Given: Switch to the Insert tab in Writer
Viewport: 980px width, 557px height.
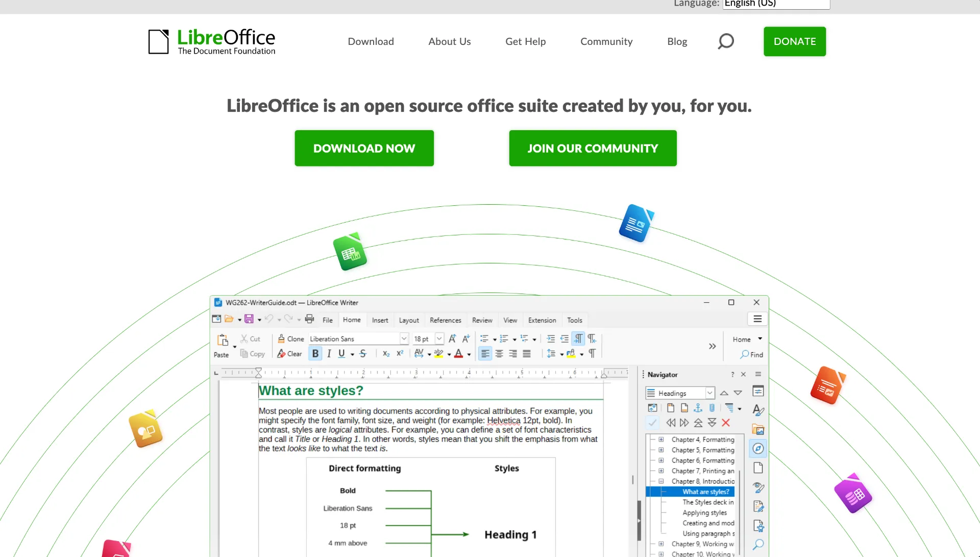Looking at the screenshot, I should [380, 320].
